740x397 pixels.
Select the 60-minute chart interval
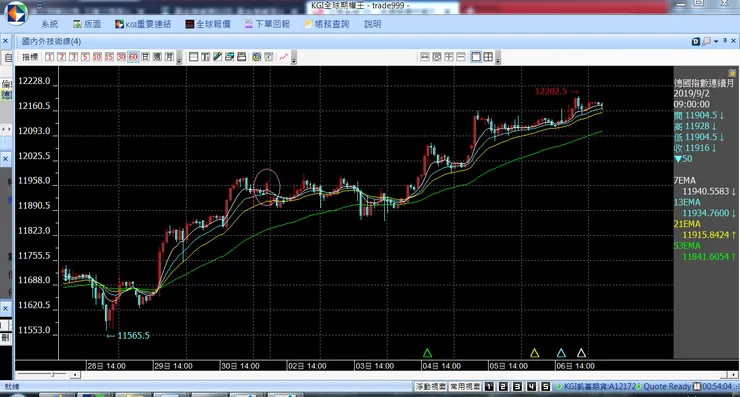pyautogui.click(x=133, y=57)
